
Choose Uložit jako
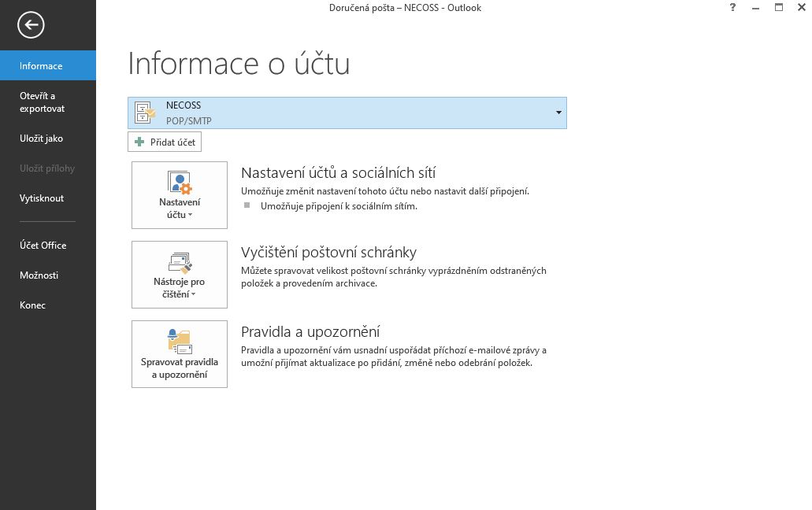click(x=47, y=138)
